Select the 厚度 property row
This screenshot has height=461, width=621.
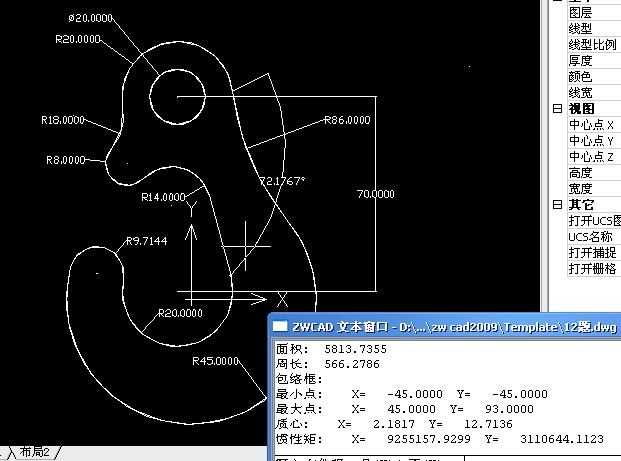pyautogui.click(x=594, y=61)
